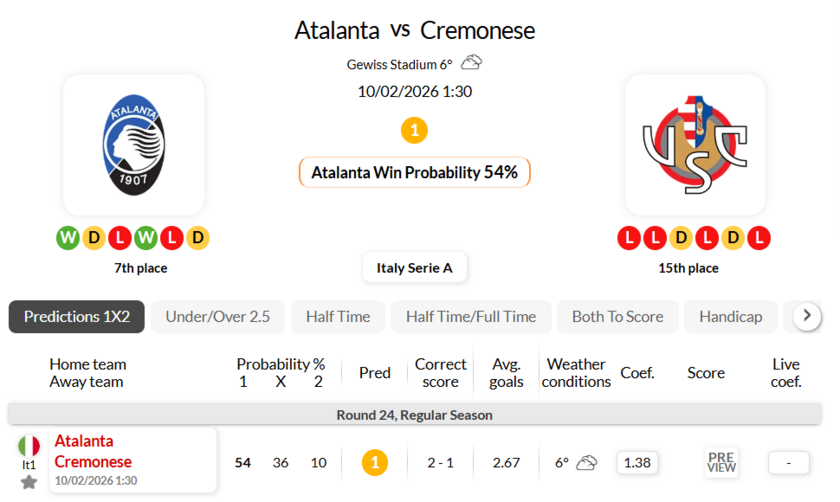Open the Atalanta Cremonese match link

pyautogui.click(x=93, y=451)
